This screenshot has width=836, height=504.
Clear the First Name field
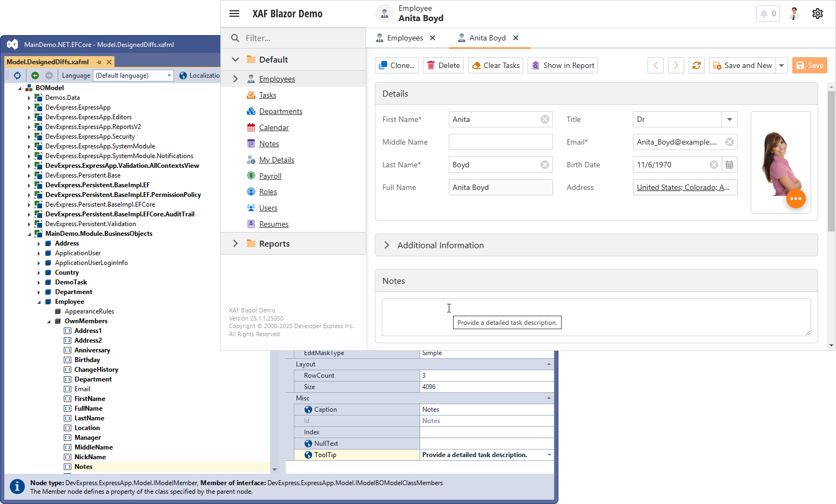coord(544,119)
